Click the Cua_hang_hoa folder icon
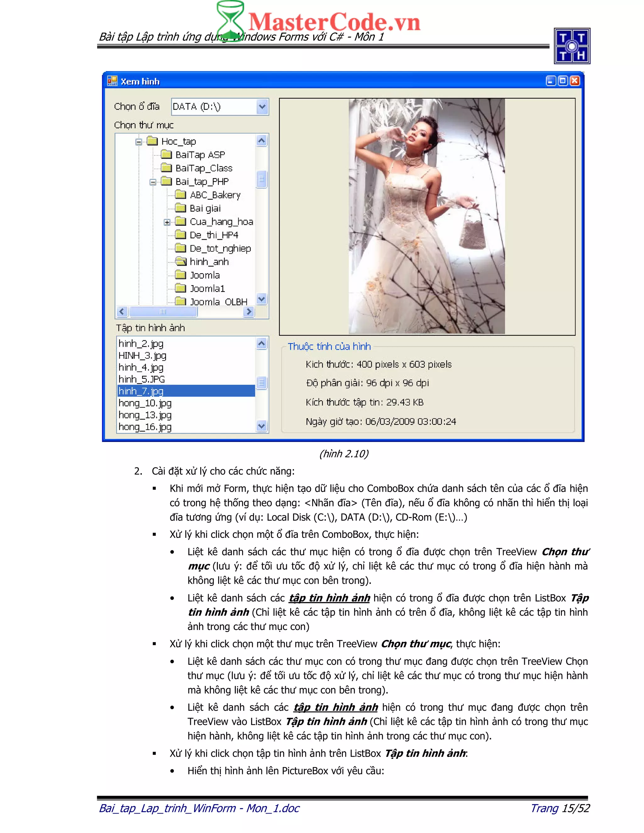644x833 pixels. click(180, 221)
